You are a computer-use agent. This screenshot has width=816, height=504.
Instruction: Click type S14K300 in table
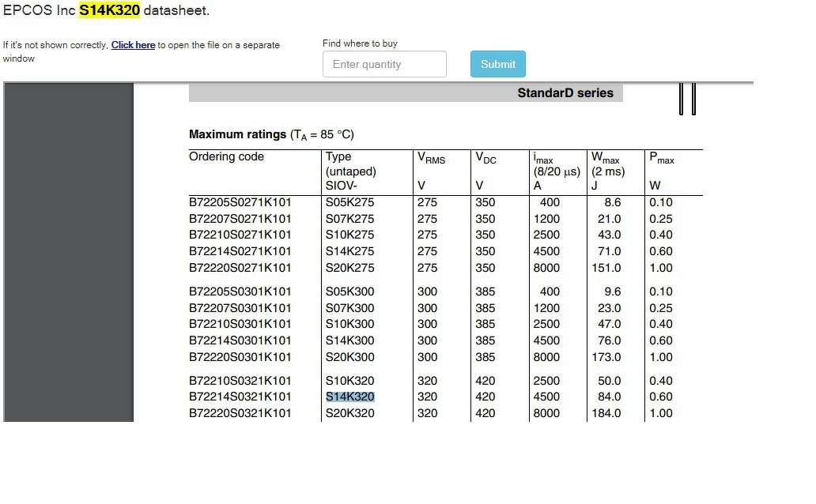coord(349,340)
